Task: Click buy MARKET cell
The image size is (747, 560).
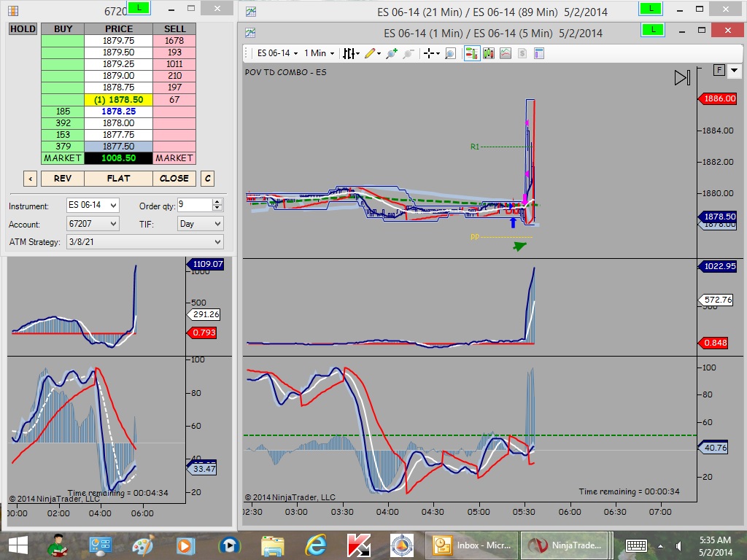Action: 63,158
